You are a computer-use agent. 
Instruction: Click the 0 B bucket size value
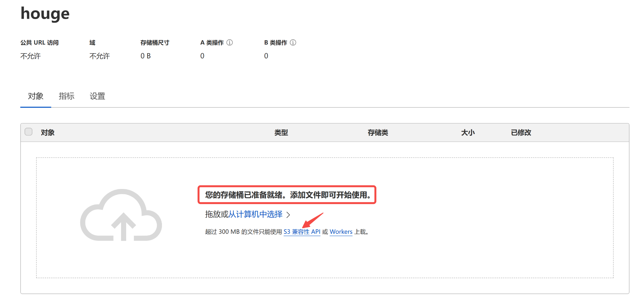(x=146, y=56)
